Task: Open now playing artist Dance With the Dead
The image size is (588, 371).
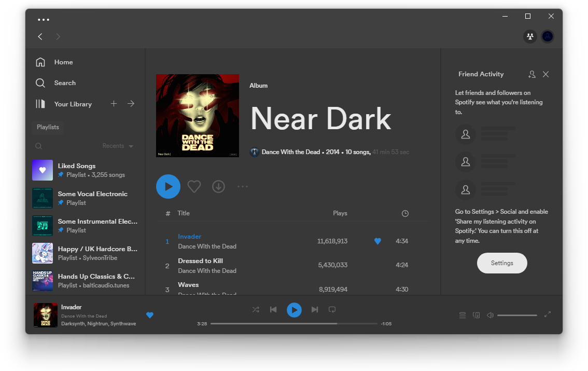Action: pos(84,316)
